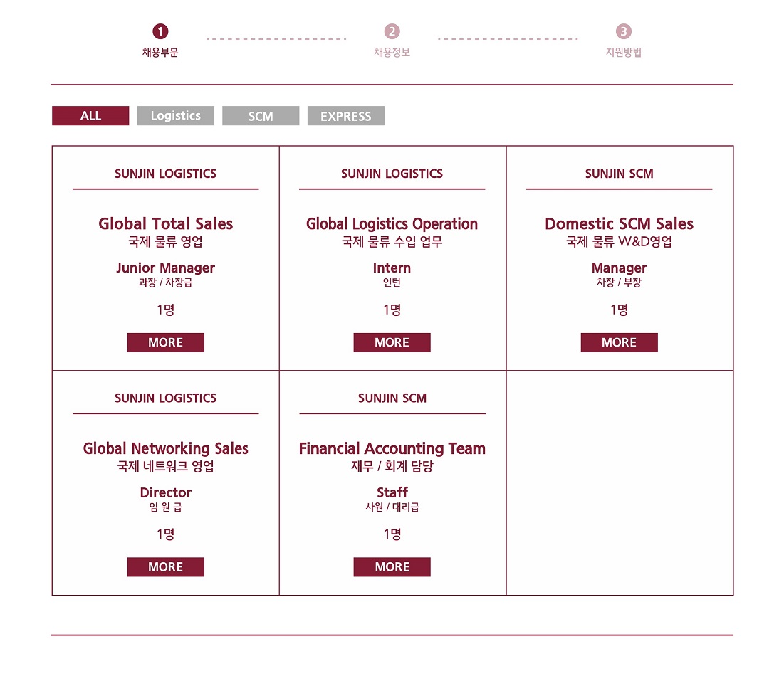Open MORE for Financial Accounting Team
The width and height of the screenshot is (784, 676).
pyautogui.click(x=392, y=567)
